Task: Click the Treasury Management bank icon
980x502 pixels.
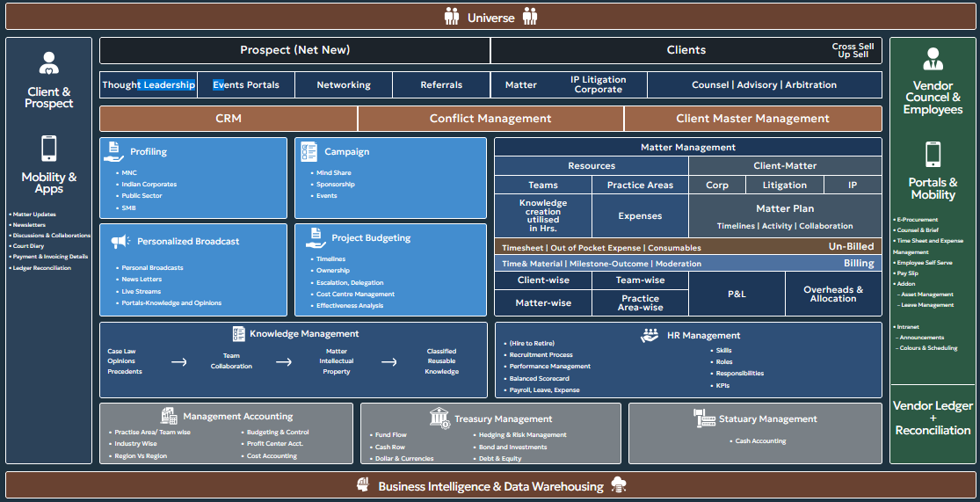Action: pos(439,418)
